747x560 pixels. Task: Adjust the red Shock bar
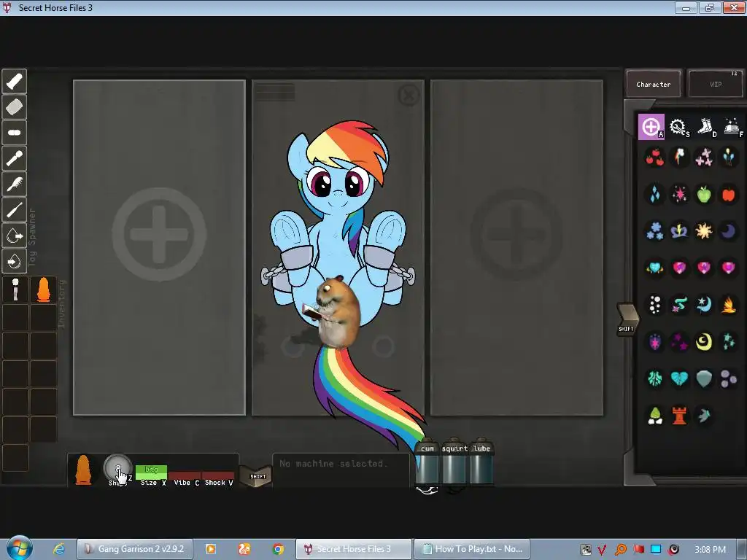point(218,475)
